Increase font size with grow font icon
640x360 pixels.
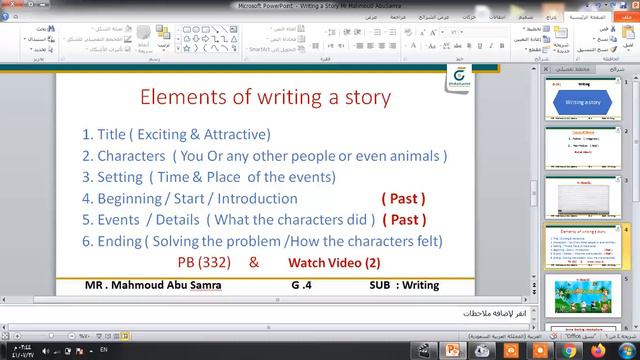(433, 32)
